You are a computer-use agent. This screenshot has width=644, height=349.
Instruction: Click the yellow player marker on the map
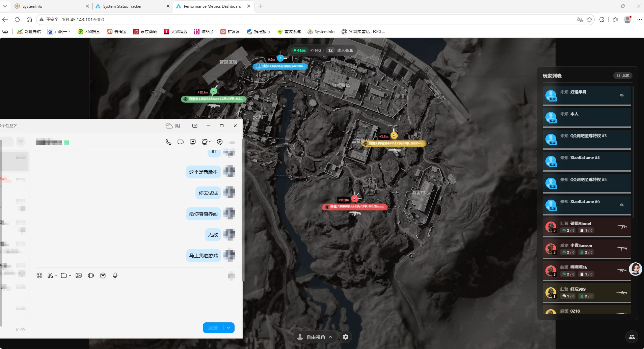[x=394, y=135]
